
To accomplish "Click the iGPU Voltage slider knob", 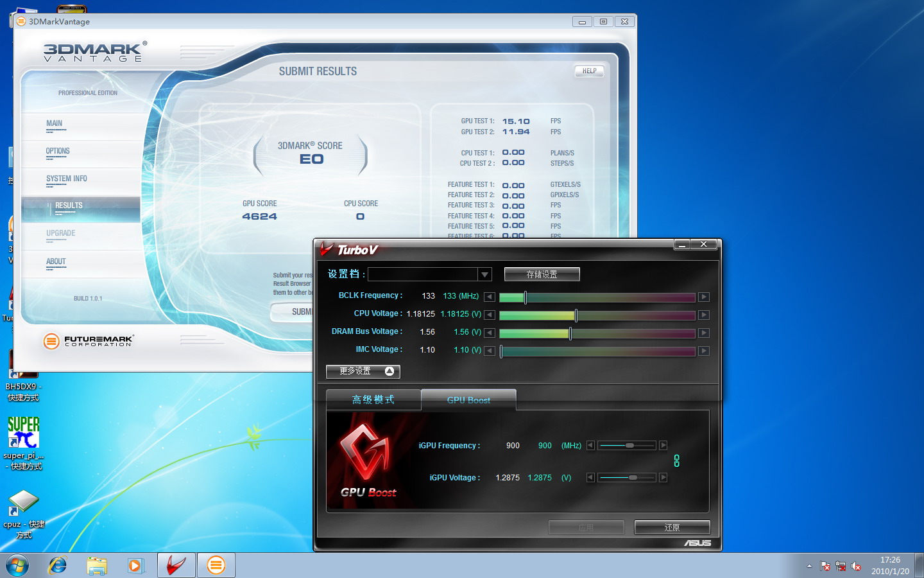I will (633, 477).
